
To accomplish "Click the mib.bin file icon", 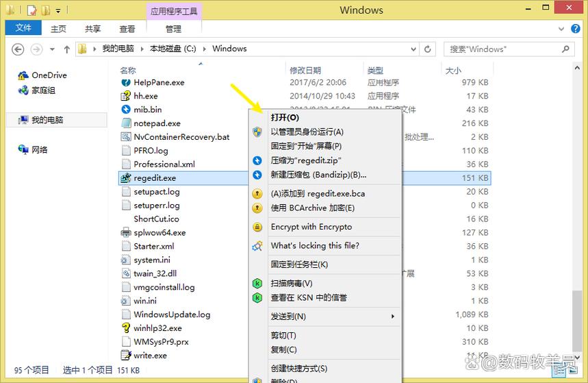I will (x=126, y=109).
